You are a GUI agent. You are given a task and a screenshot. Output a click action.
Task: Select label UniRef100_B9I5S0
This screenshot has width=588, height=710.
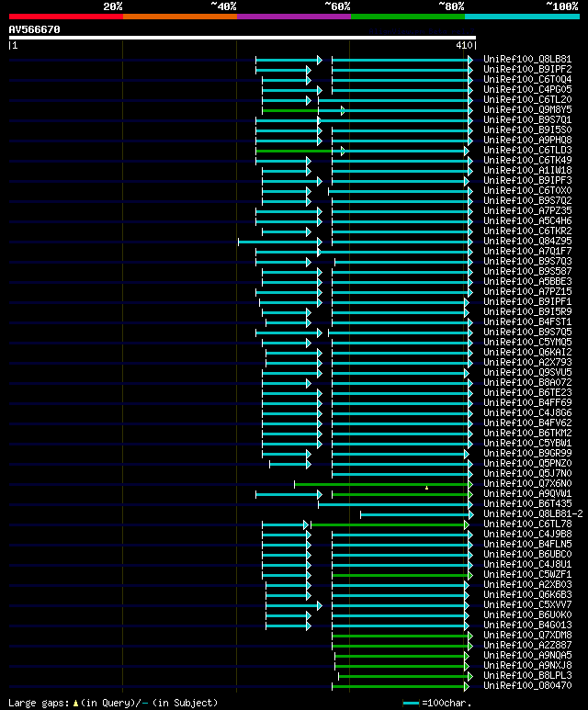coord(527,130)
